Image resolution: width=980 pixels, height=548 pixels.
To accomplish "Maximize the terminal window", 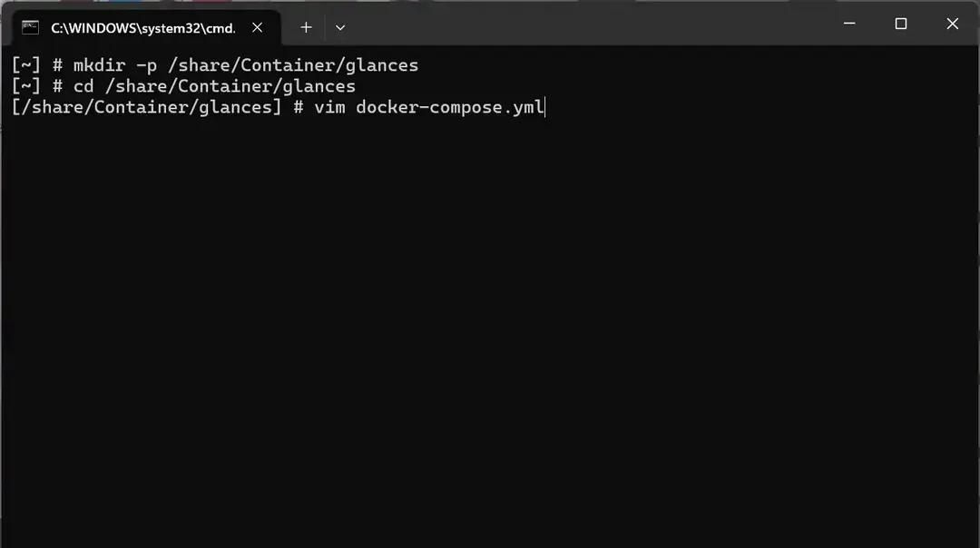I will 901,24.
